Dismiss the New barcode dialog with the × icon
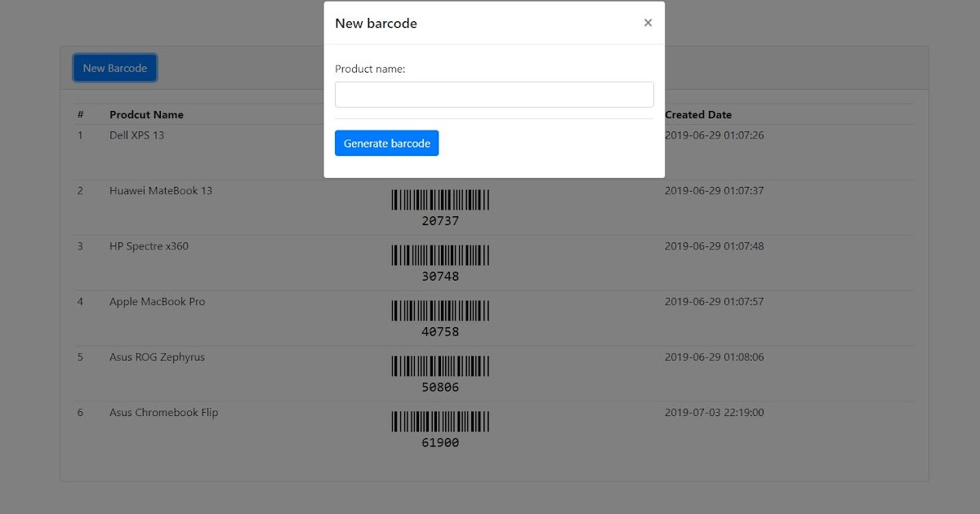This screenshot has height=514, width=980. [x=648, y=22]
